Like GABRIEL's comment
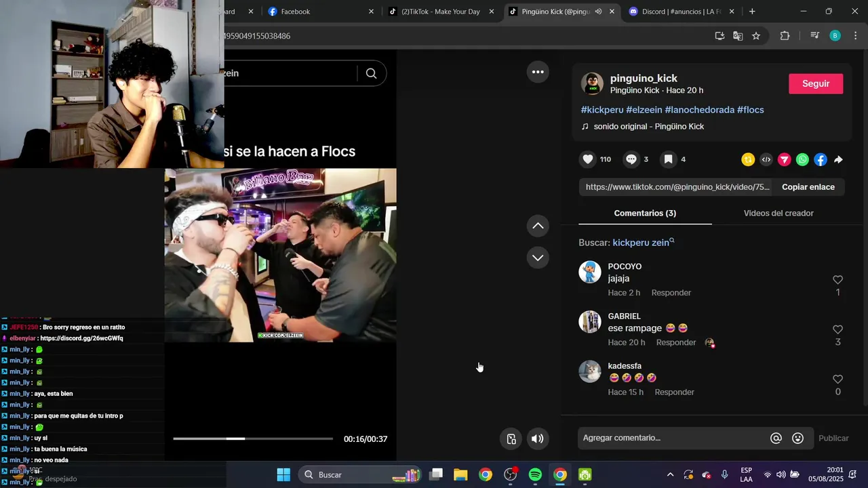The width and height of the screenshot is (868, 488). tap(837, 329)
